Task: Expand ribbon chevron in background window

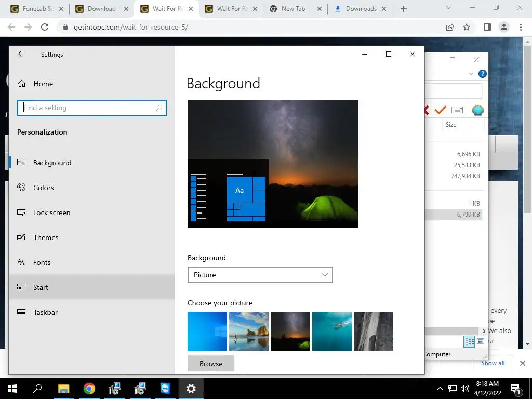Action: (x=471, y=74)
